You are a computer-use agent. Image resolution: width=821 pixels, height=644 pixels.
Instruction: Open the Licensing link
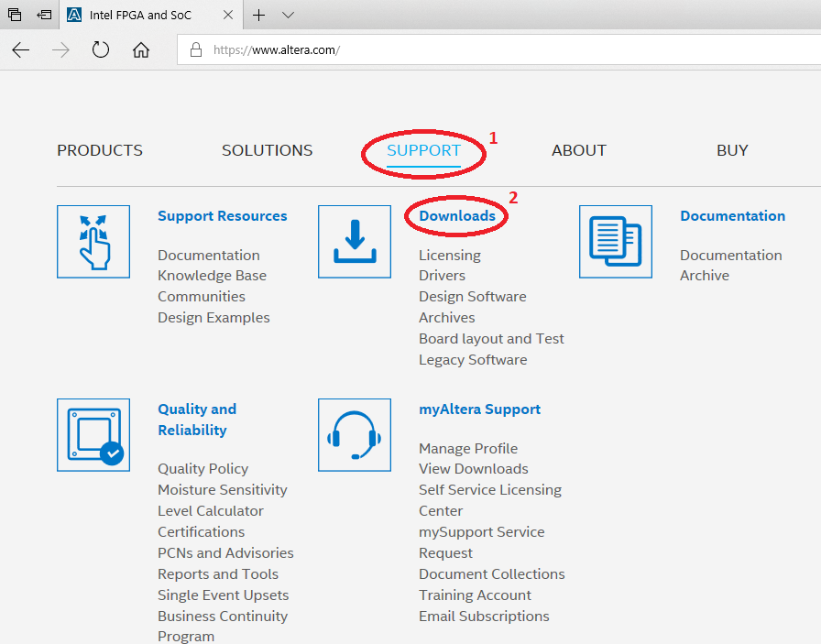point(450,255)
